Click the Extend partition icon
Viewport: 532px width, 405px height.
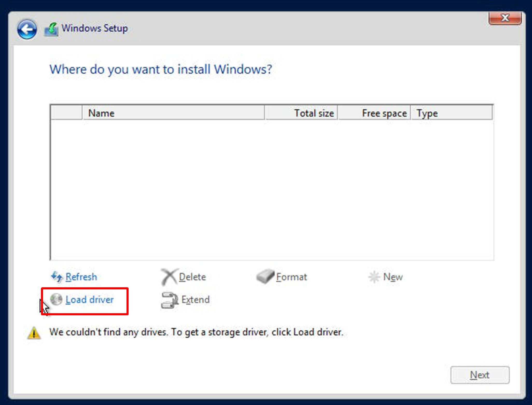coord(169,300)
